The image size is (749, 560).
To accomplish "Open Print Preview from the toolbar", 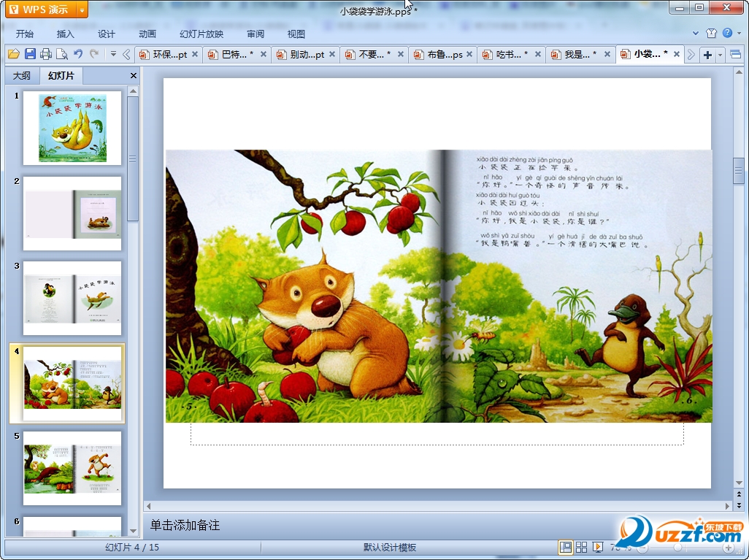I will [61, 54].
